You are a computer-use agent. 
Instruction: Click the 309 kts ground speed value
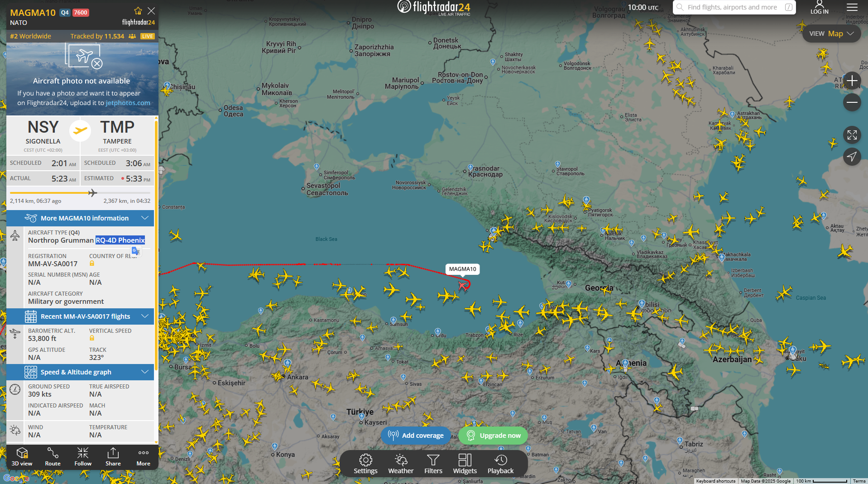(40, 394)
